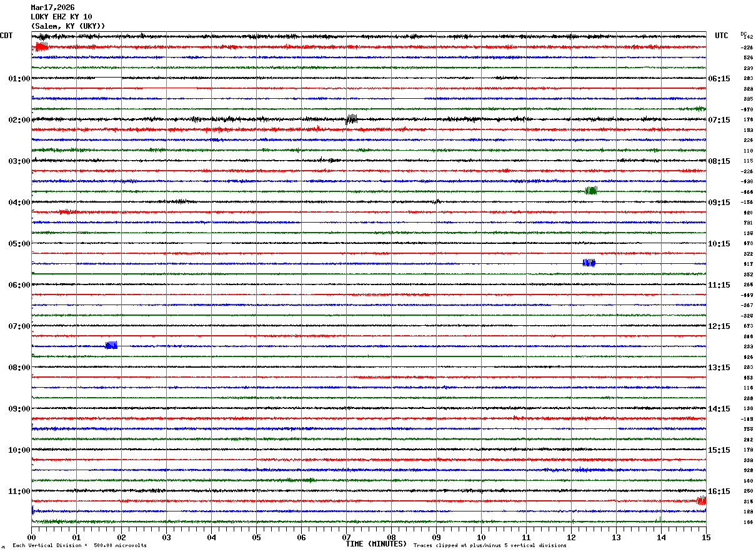756x554 pixels.
Task: Click the 15 minute axis tick label
Action: pos(706,538)
